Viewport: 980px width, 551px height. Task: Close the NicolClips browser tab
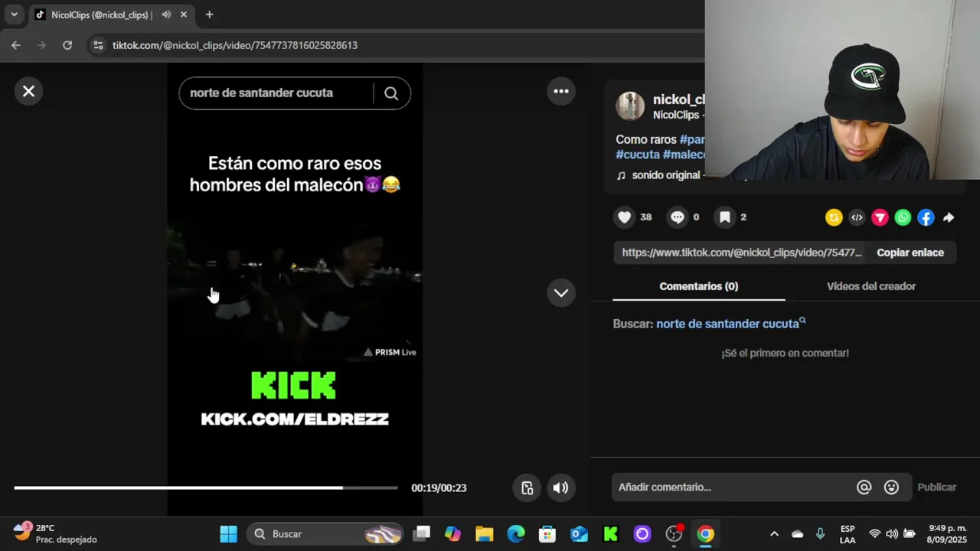point(184,15)
